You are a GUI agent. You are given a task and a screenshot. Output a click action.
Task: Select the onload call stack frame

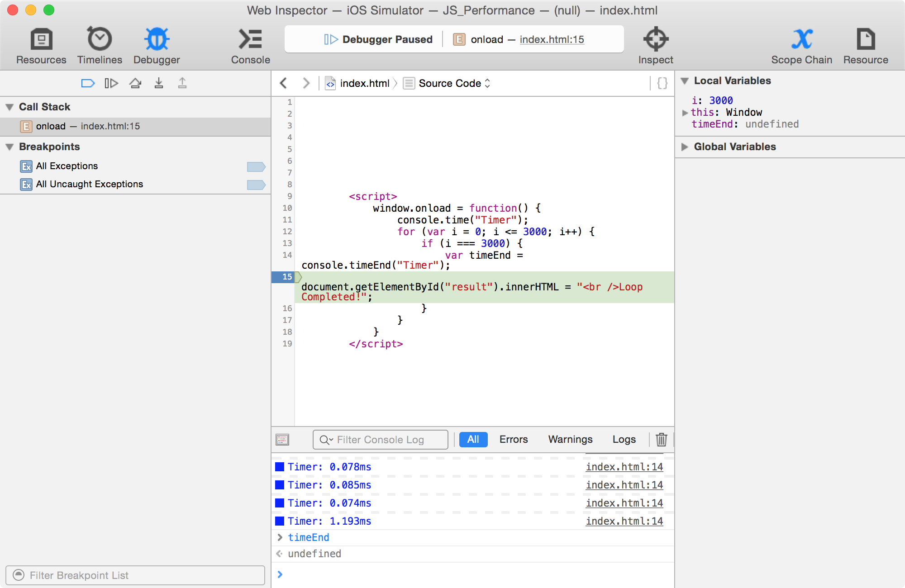[x=135, y=127]
